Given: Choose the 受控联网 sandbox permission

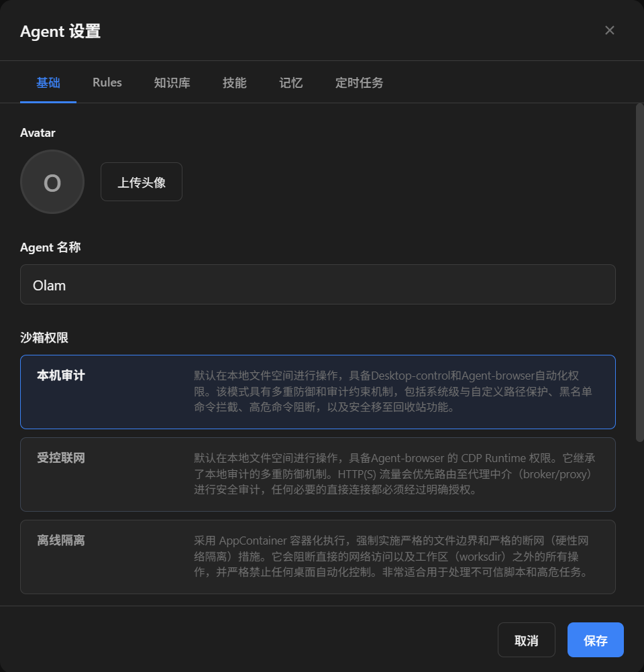Looking at the screenshot, I should [318, 474].
